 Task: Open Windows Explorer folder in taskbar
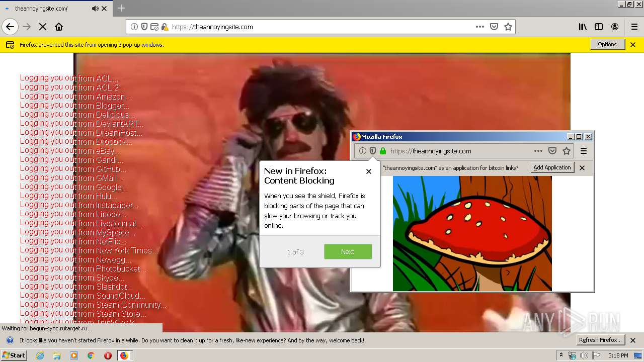pyautogui.click(x=57, y=355)
